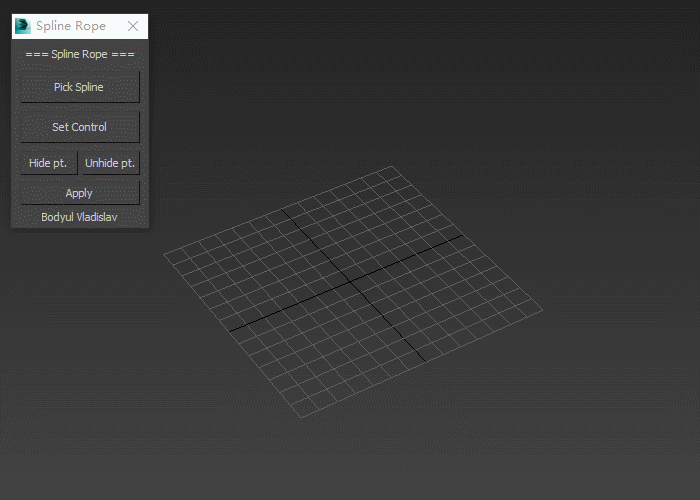Click the Bodyul Vladislav author label
Image resolution: width=700 pixels, height=500 pixels.
tap(79, 216)
